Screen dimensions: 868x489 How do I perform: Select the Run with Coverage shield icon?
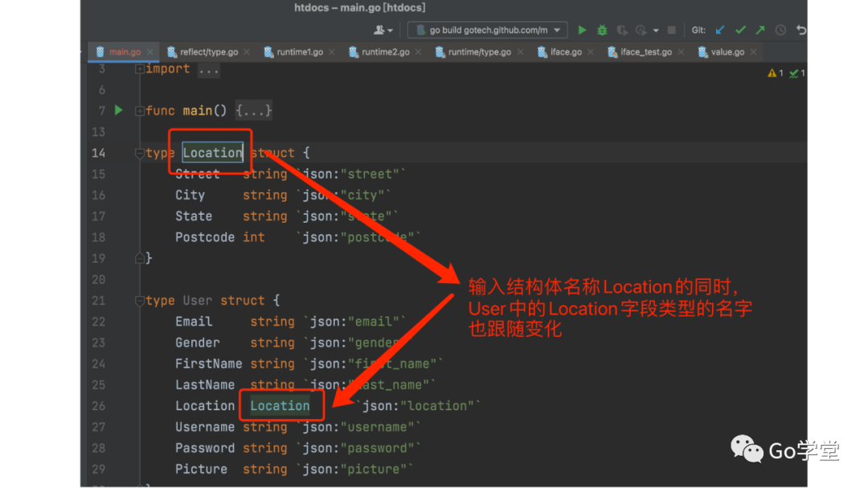[623, 30]
